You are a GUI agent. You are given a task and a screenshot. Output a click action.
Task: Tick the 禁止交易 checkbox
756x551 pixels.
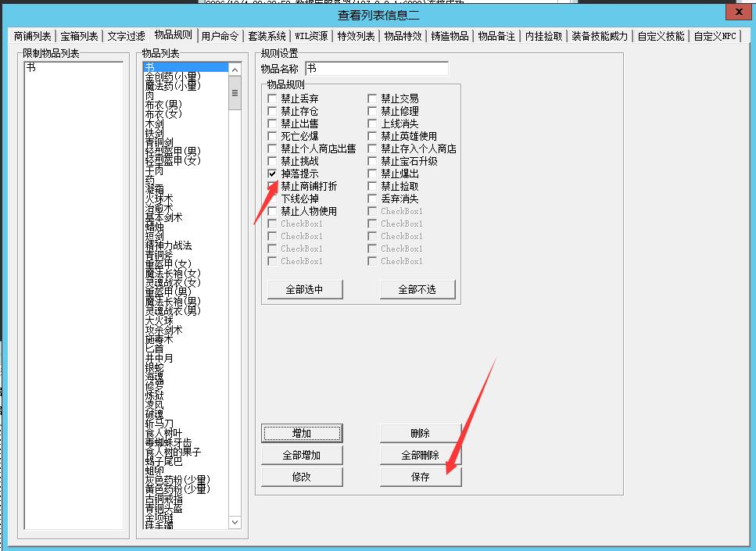click(x=372, y=98)
